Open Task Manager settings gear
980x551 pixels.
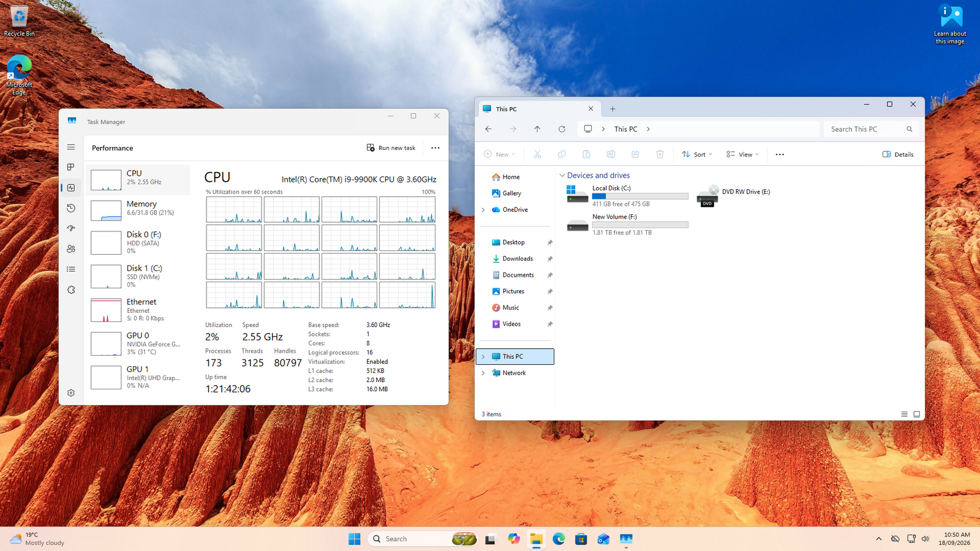(x=71, y=393)
